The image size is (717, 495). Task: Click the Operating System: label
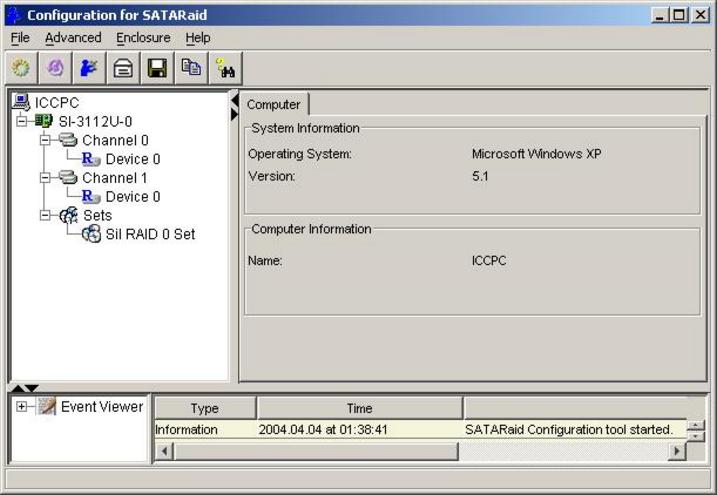(x=300, y=154)
